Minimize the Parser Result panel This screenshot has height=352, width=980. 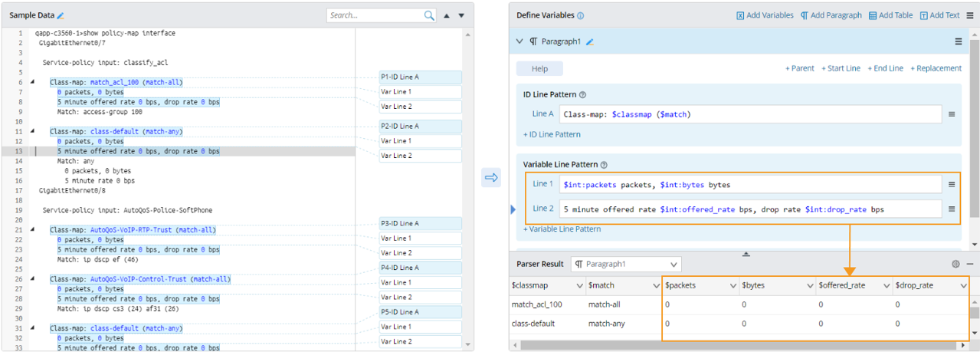tap(969, 264)
